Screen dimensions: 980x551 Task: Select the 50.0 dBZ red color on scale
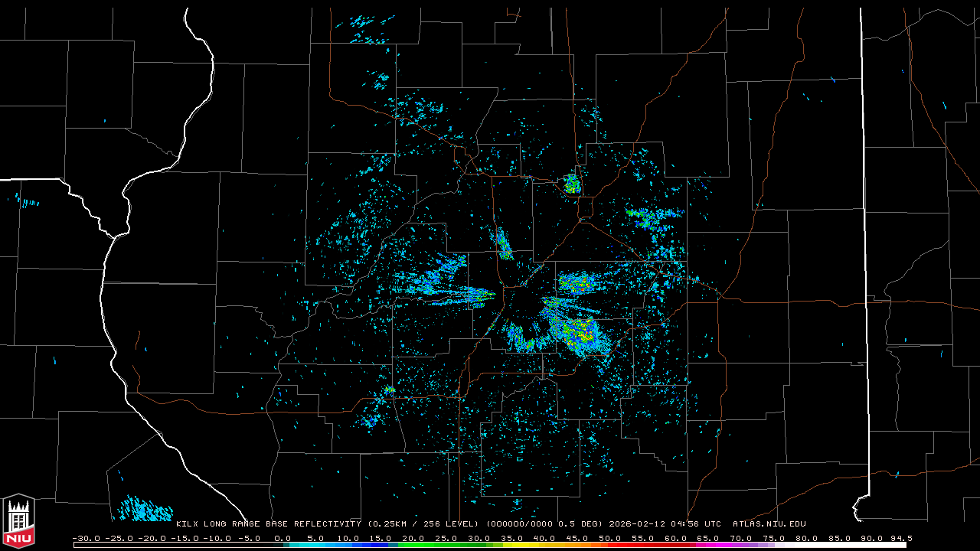[610, 545]
